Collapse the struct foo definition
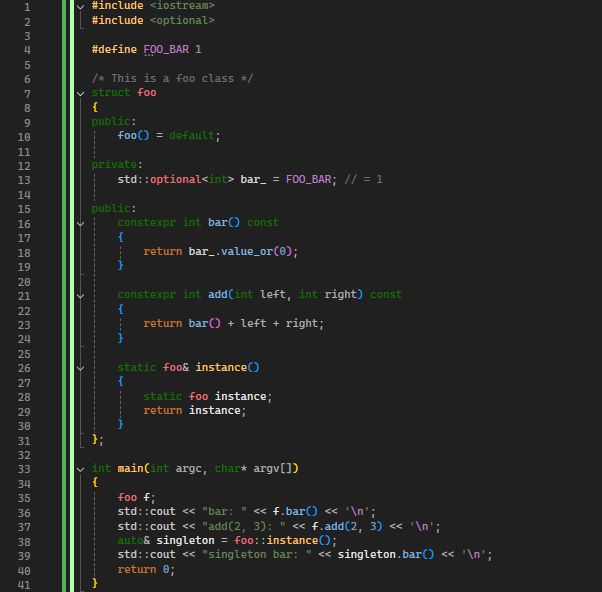This screenshot has width=602, height=592. [x=81, y=93]
